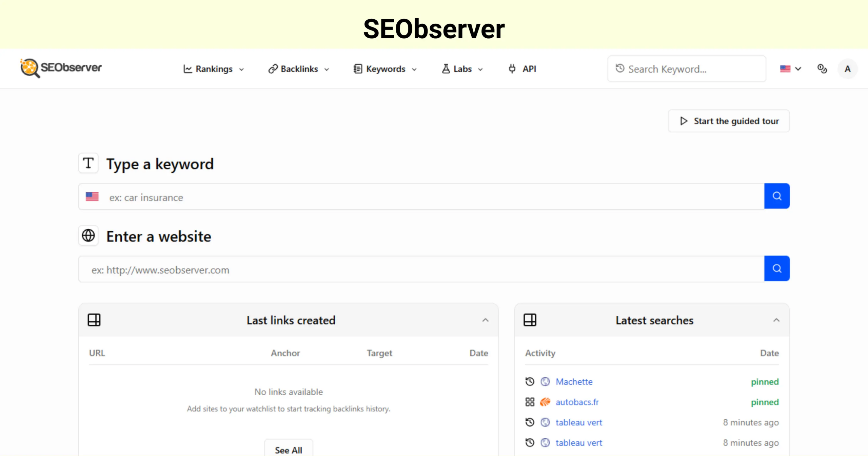Click the Labs flask icon
Screen dimensions: 868x456
(446, 69)
